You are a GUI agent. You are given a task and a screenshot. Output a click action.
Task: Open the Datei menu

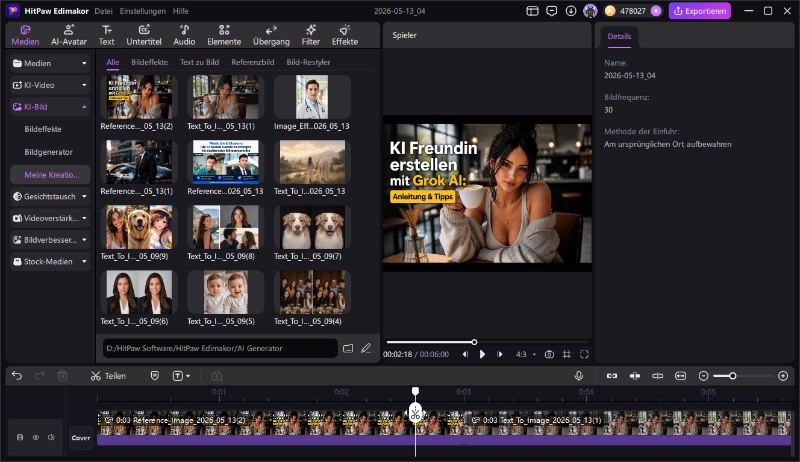[x=103, y=11]
